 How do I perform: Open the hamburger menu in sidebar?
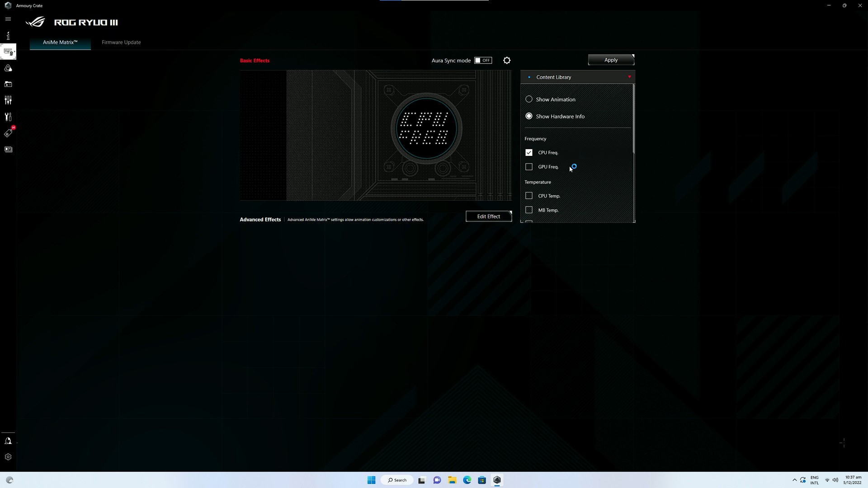click(x=8, y=19)
